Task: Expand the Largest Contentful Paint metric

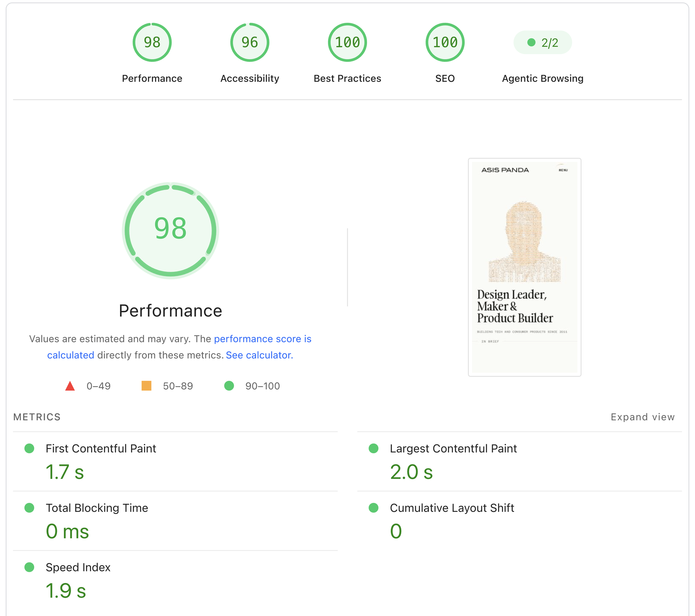Action: click(x=520, y=461)
